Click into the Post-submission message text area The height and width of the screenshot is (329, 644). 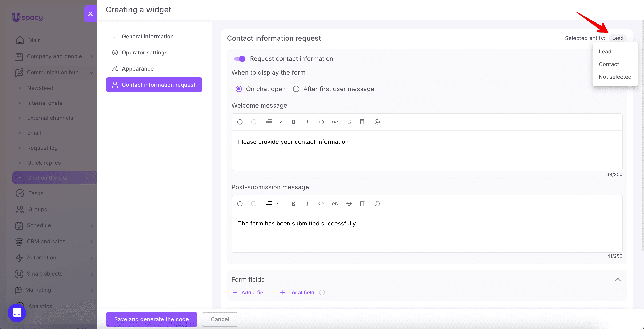pyautogui.click(x=427, y=232)
